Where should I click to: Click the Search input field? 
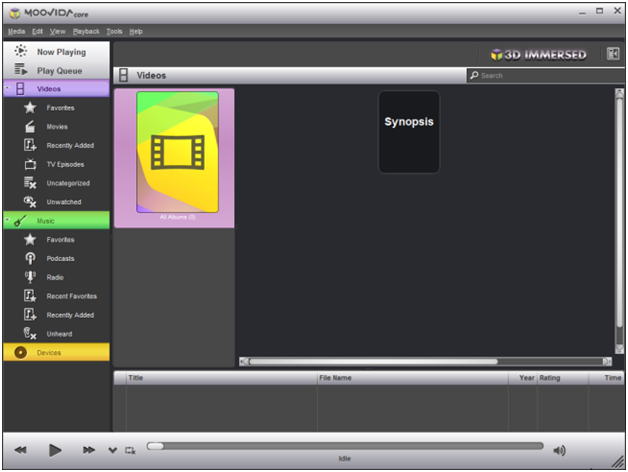[545, 75]
